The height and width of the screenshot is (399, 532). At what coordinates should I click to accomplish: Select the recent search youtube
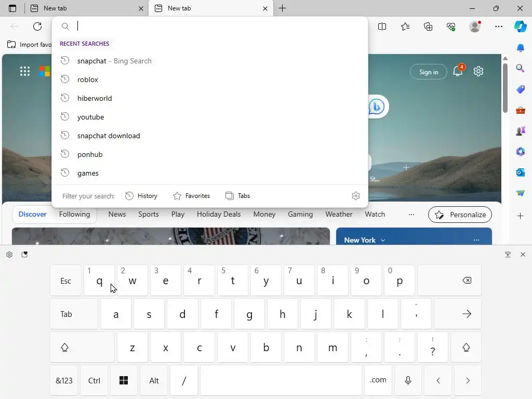click(210, 117)
